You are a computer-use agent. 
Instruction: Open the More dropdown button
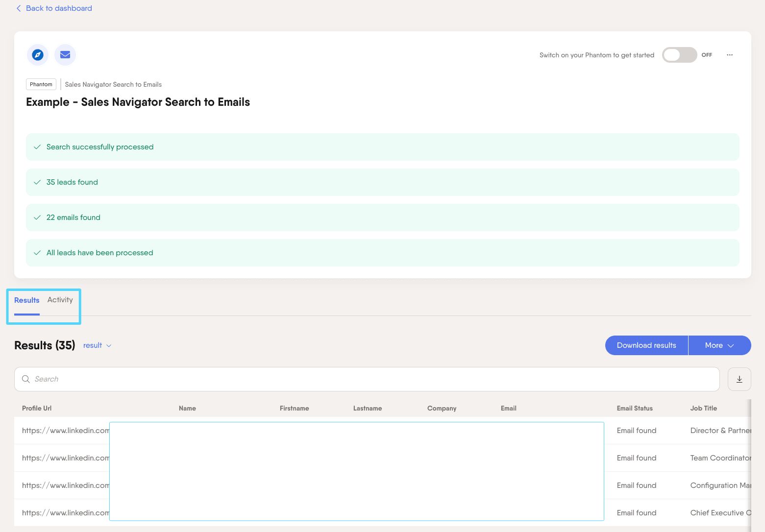(720, 345)
